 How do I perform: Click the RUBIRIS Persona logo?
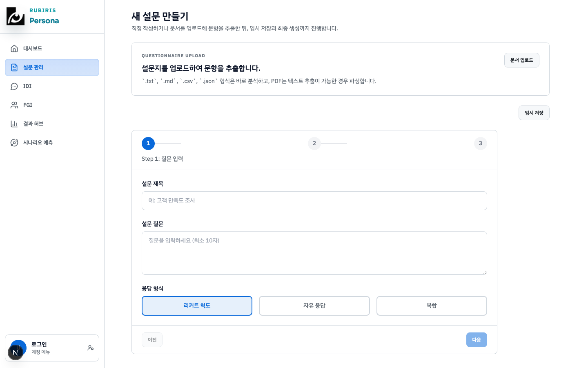coord(33,16)
